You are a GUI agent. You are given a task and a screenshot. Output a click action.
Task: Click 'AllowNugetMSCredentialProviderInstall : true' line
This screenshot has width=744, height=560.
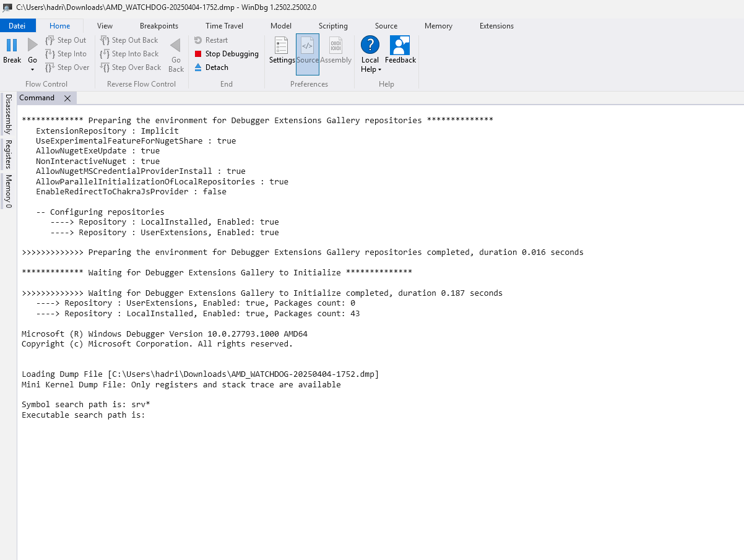coord(141,171)
